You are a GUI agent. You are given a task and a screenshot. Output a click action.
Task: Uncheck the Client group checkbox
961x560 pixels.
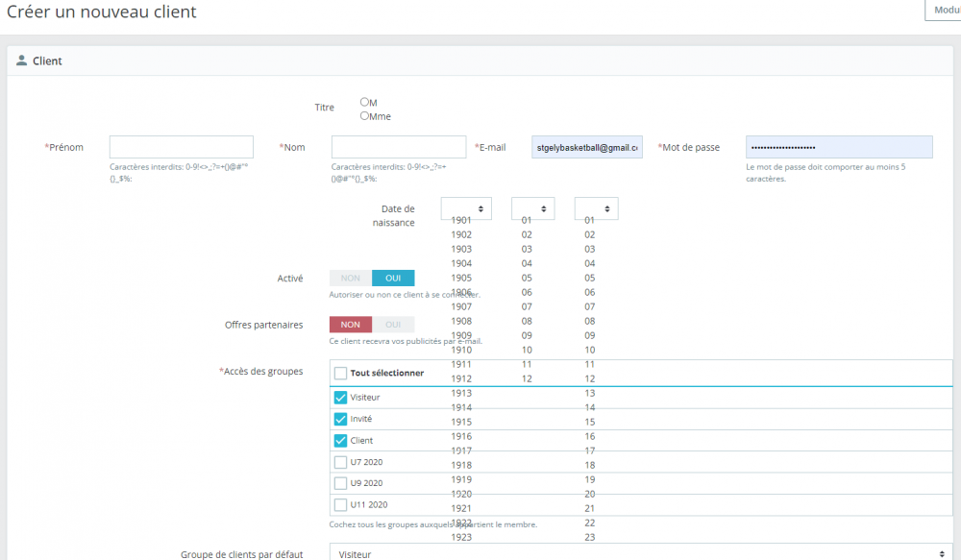click(x=340, y=441)
